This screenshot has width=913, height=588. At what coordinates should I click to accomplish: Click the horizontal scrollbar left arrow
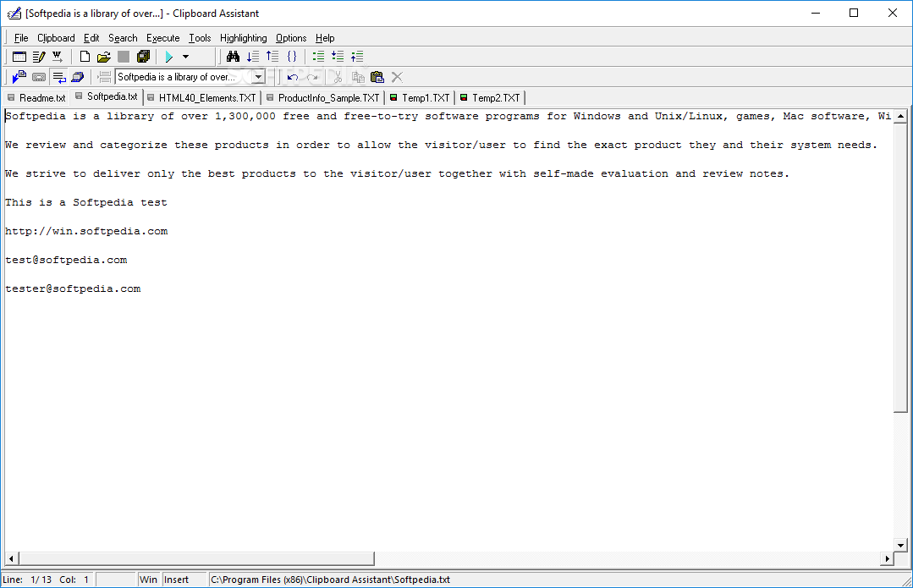point(11,558)
